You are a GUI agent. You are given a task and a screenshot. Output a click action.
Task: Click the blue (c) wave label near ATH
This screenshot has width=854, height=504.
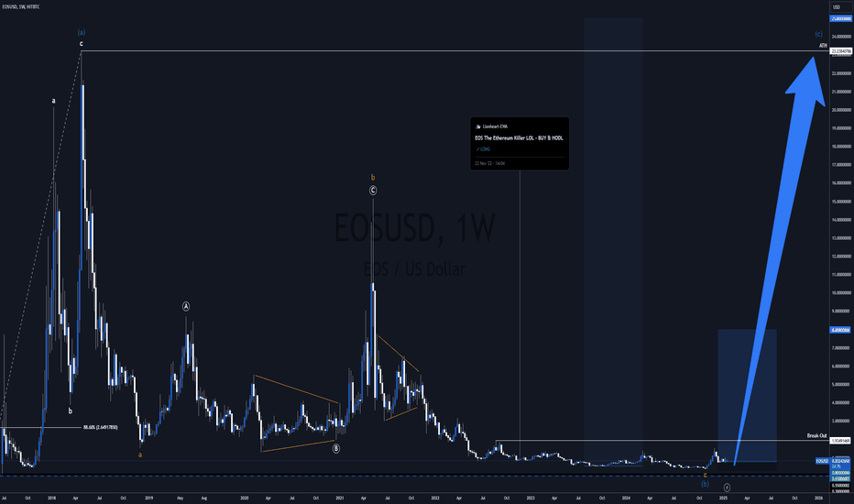(818, 34)
